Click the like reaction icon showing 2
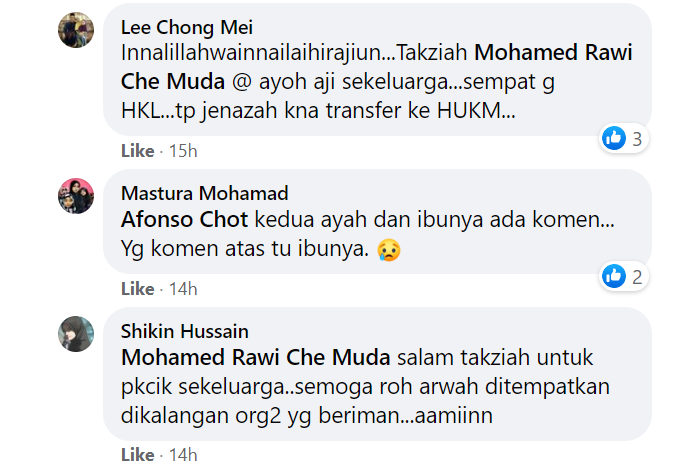Image resolution: width=688 pixels, height=472 pixels. [x=614, y=276]
